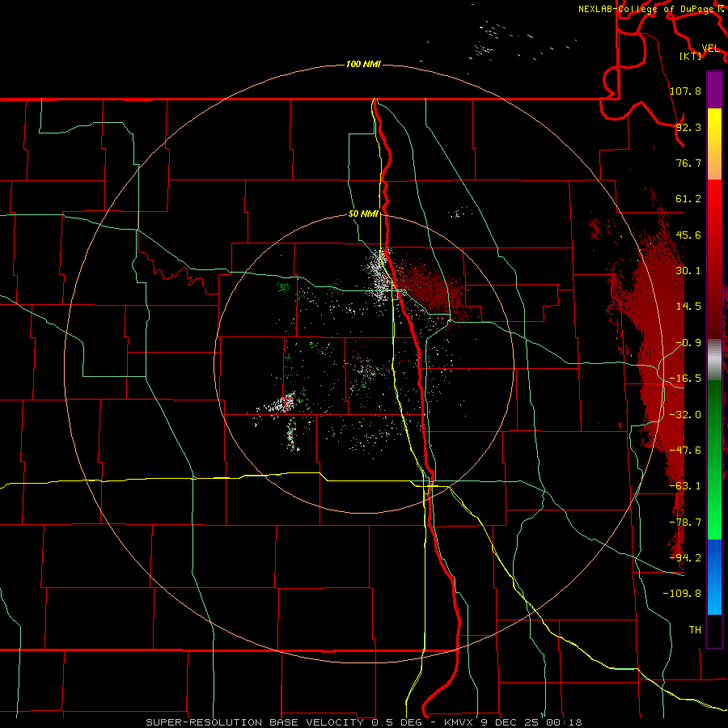Select the 30.1 velocity scale value

688,271
